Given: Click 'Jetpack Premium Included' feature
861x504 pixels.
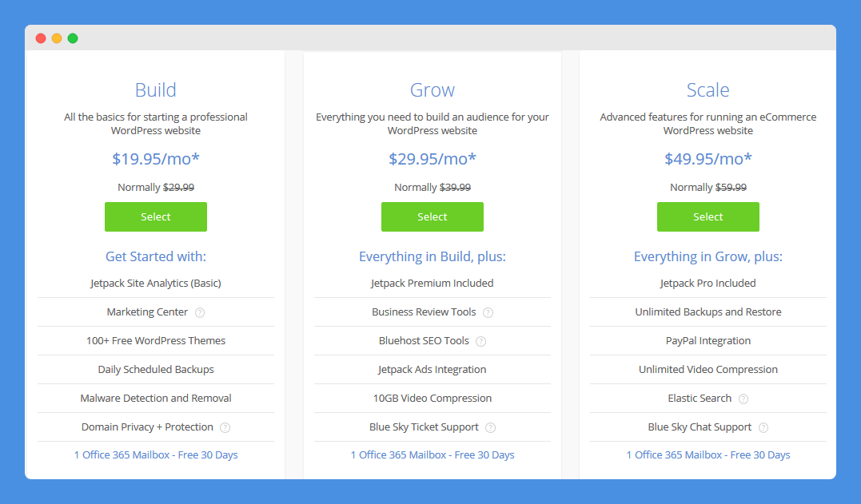Looking at the screenshot, I should pyautogui.click(x=432, y=284).
